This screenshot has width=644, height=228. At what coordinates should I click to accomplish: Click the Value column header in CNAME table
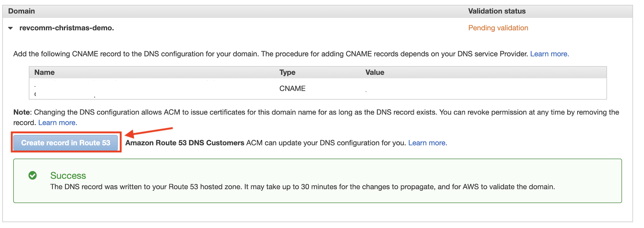point(375,72)
